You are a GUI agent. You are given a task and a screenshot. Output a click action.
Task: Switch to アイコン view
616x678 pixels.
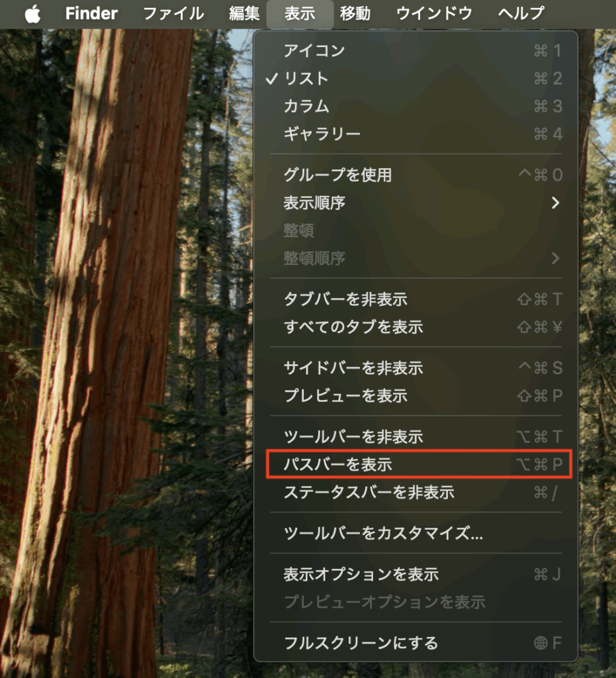[416, 50]
